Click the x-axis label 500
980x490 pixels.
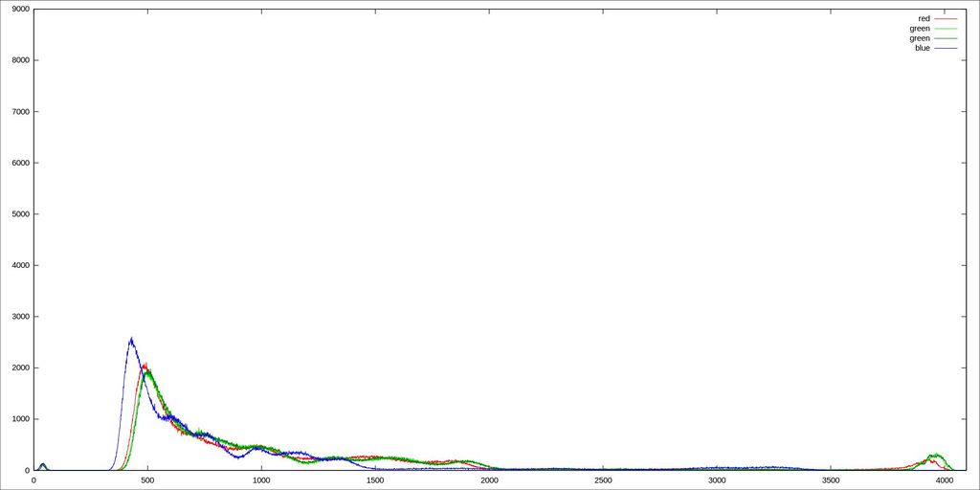point(147,480)
